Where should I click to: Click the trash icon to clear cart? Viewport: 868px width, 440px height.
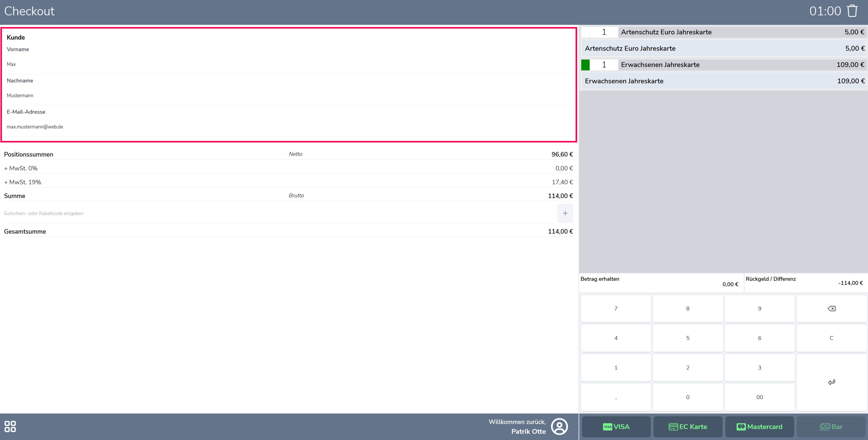[852, 11]
